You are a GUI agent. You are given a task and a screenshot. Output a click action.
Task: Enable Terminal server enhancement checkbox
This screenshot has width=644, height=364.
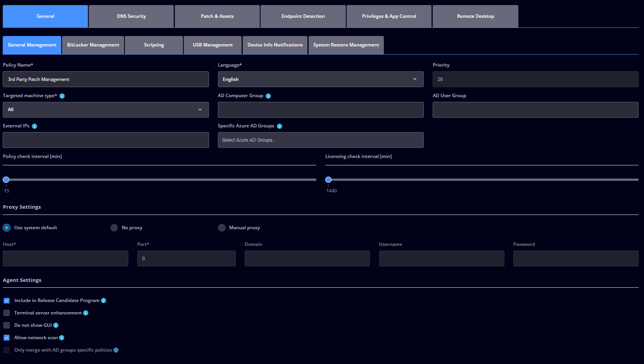(7, 313)
